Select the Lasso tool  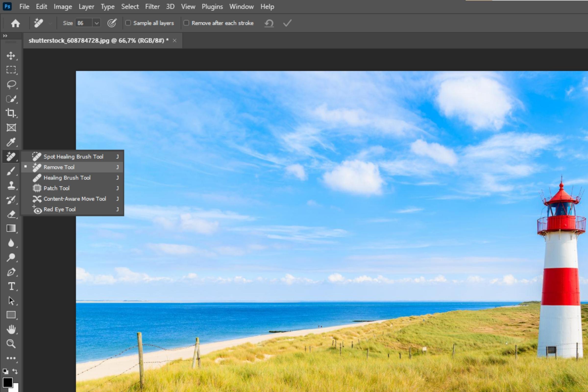point(11,84)
